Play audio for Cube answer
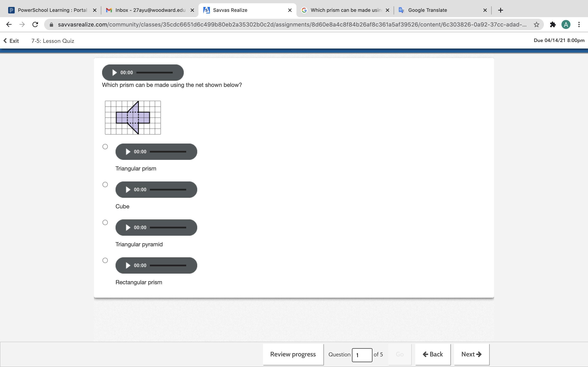Image resolution: width=588 pixels, height=367 pixels. click(128, 190)
